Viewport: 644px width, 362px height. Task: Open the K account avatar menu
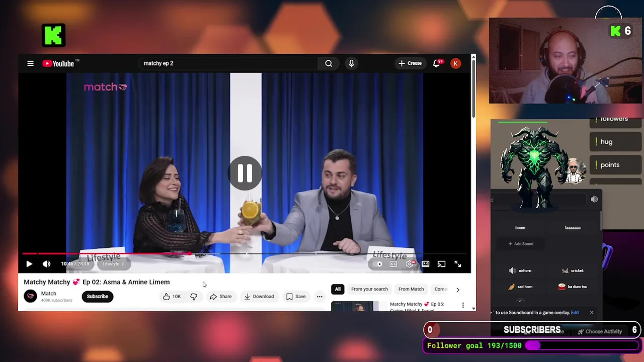[455, 63]
